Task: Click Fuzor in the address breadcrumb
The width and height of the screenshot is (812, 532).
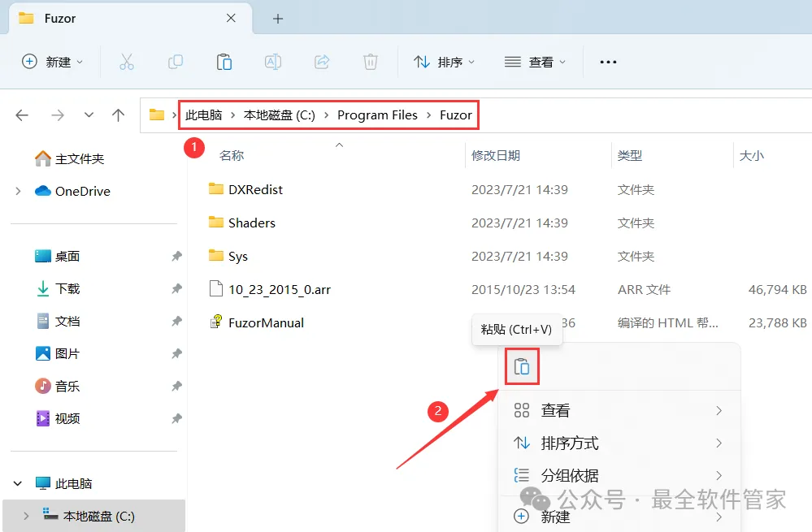Action: click(456, 115)
